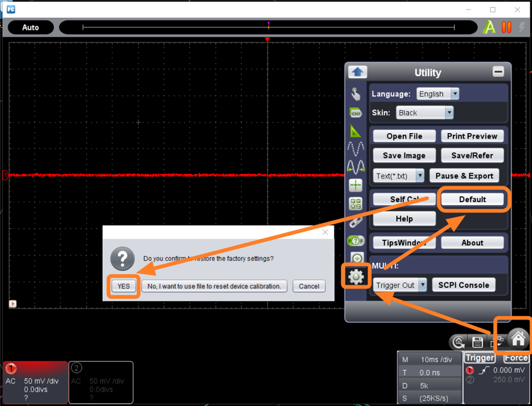Click the Auto trigger mode button
532x406 pixels.
click(x=30, y=28)
